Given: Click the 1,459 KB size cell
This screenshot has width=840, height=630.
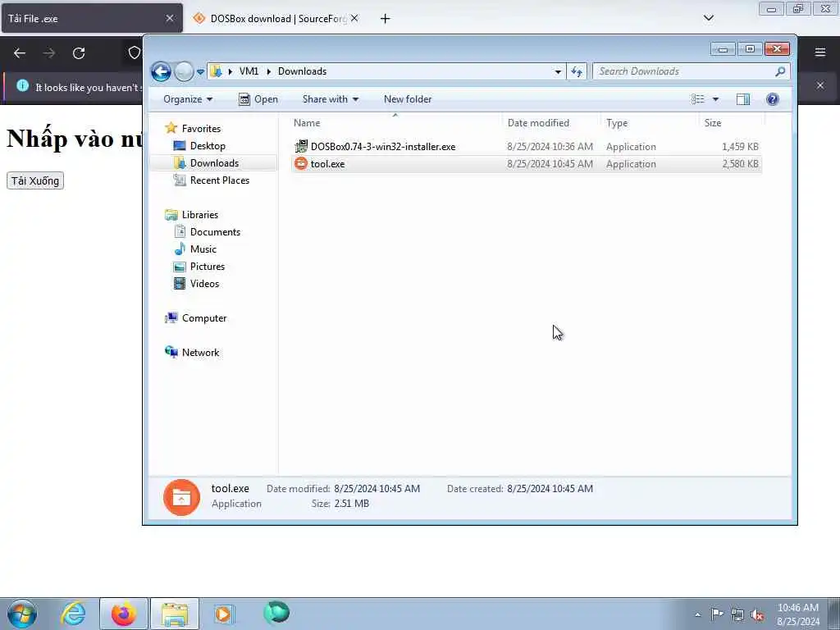Looking at the screenshot, I should point(740,147).
